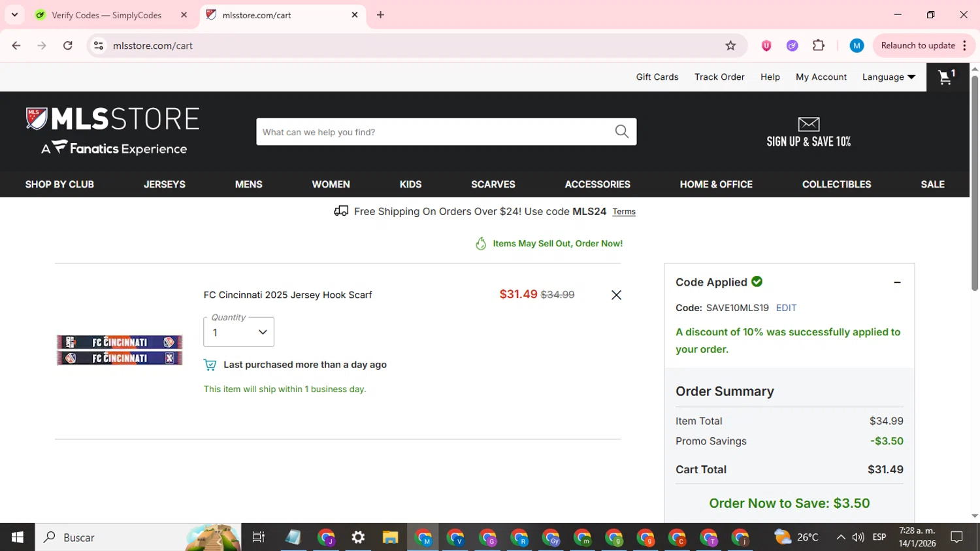Click the purple round extension icon
The width and height of the screenshot is (980, 551).
coord(792,46)
